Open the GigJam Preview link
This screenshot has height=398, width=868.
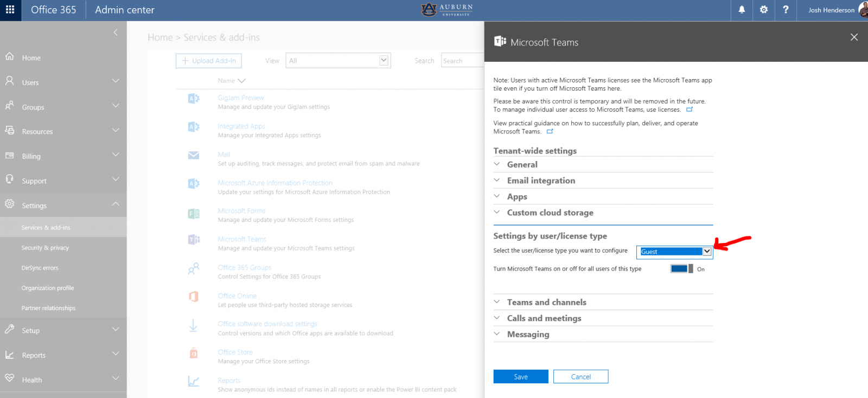[x=241, y=98]
